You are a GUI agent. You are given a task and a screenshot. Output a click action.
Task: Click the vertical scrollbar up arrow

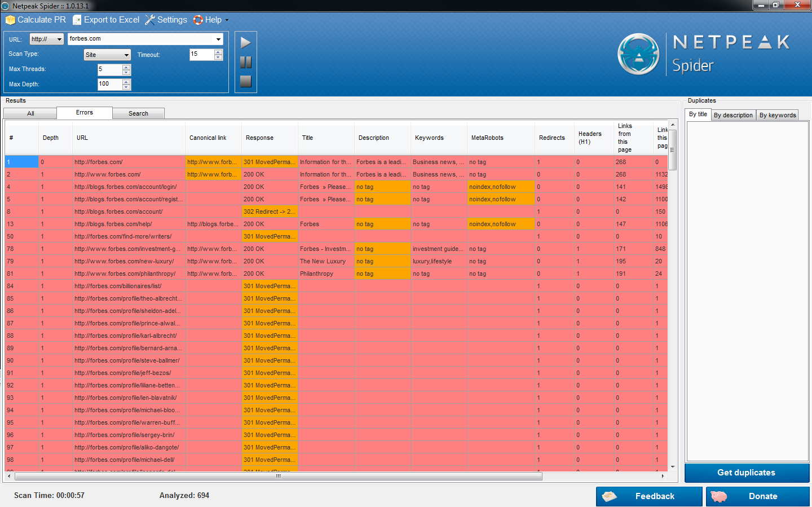click(x=673, y=124)
